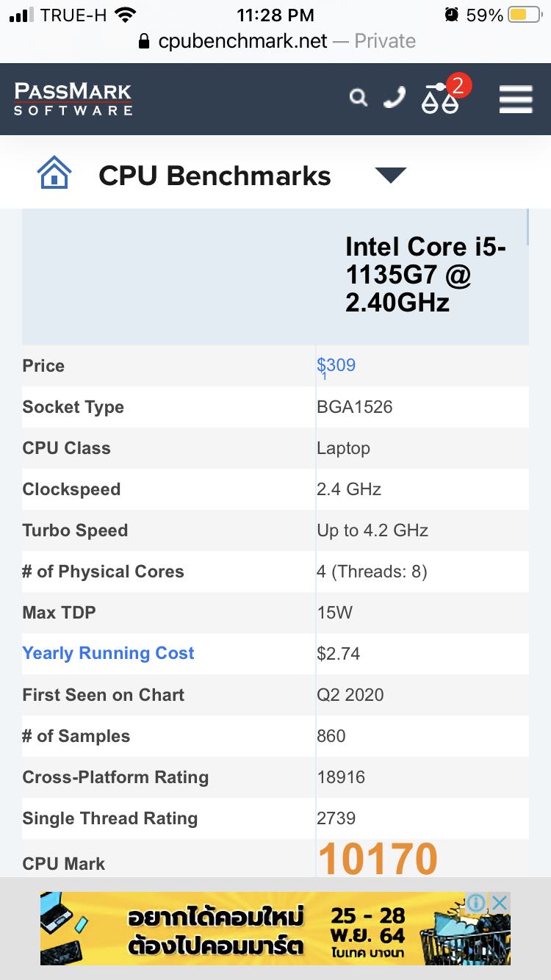Click the Commart banner advertisement
Viewport: 551px width, 980px height.
(x=275, y=929)
